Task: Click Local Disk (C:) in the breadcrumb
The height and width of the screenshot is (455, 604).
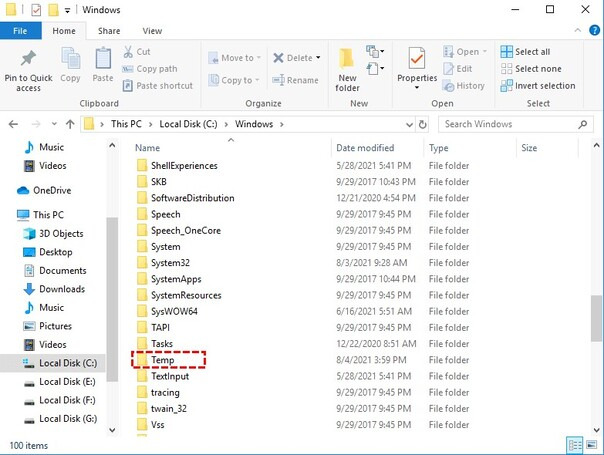Action: (x=188, y=124)
